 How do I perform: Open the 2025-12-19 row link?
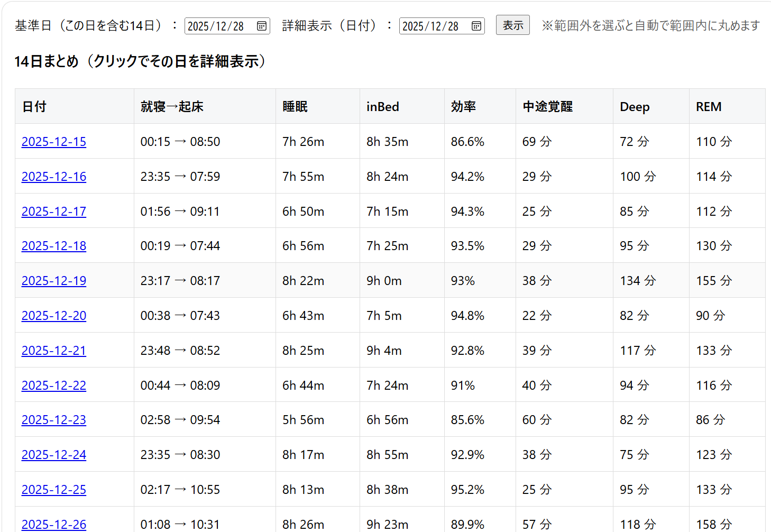click(54, 281)
